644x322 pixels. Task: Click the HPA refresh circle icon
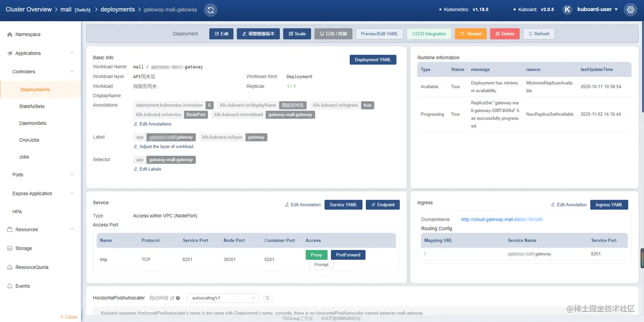[x=267, y=298]
